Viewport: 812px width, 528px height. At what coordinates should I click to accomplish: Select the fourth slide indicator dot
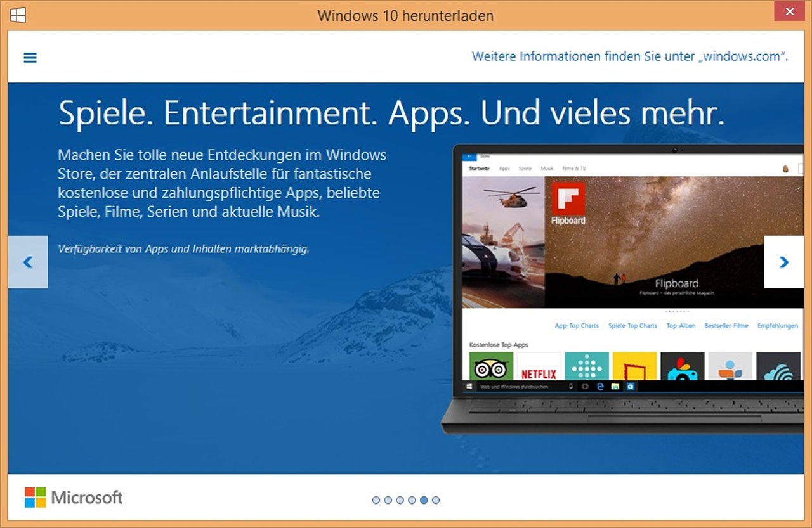pos(412,500)
